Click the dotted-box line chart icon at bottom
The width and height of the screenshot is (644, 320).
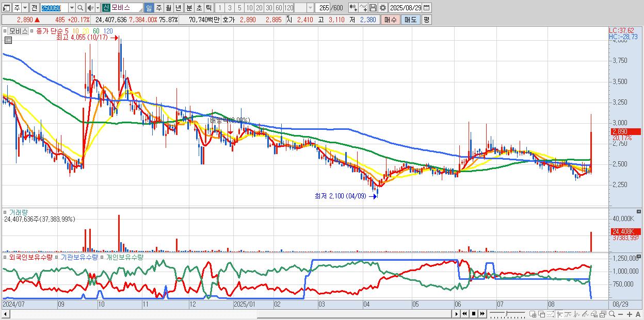pos(550,314)
